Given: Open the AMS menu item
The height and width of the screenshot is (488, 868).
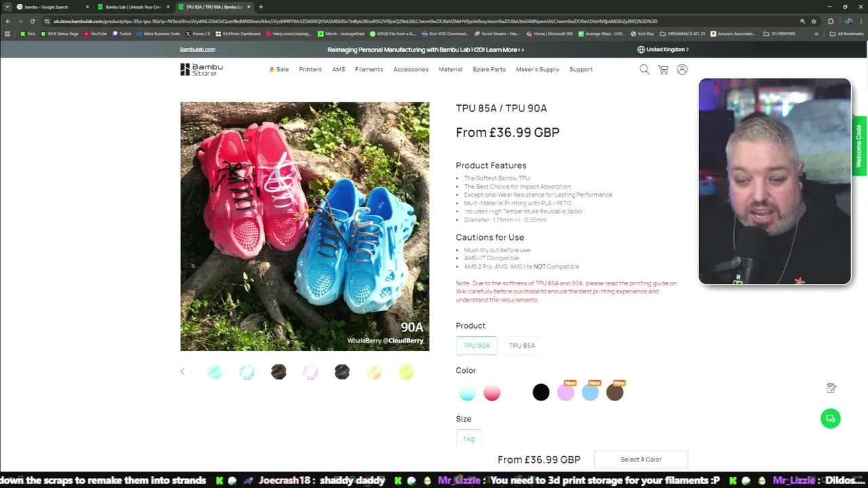Looking at the screenshot, I should 338,69.
